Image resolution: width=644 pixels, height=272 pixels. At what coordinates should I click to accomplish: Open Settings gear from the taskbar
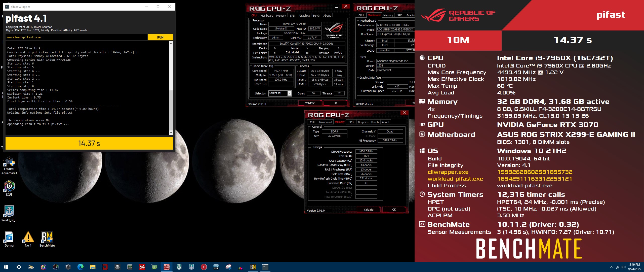point(19,267)
